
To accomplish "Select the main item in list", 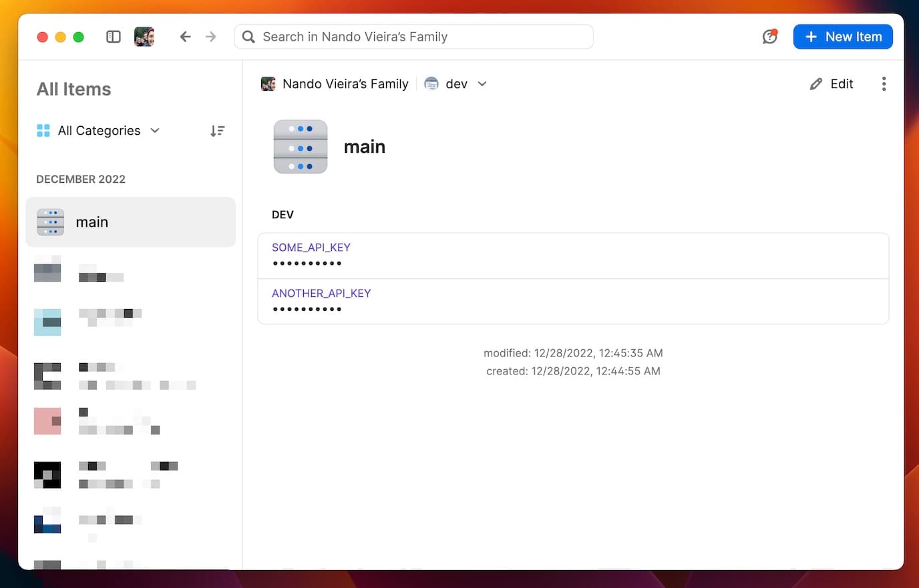I will tap(130, 222).
